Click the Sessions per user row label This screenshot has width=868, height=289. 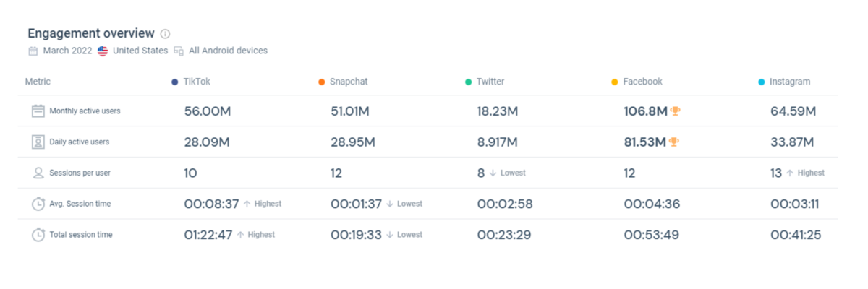[80, 173]
